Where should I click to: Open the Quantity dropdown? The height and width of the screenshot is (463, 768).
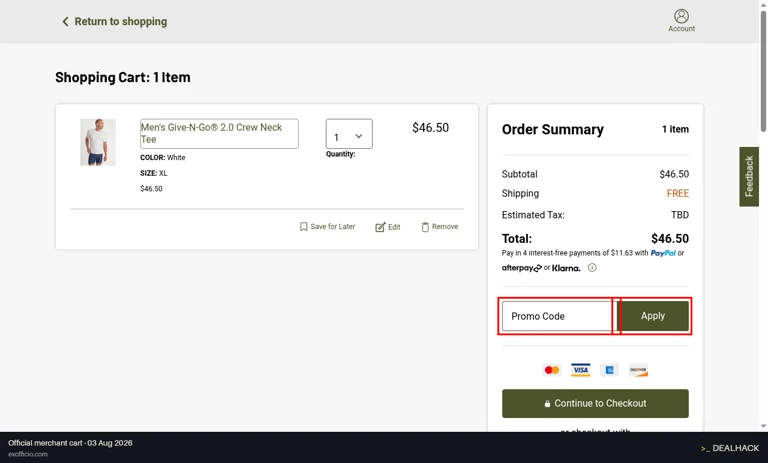point(349,134)
